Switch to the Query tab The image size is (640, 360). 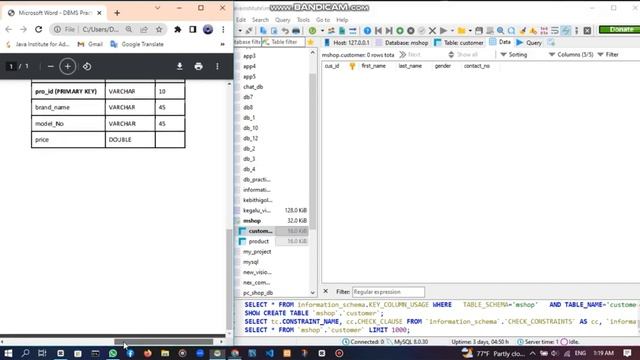[x=529, y=42]
